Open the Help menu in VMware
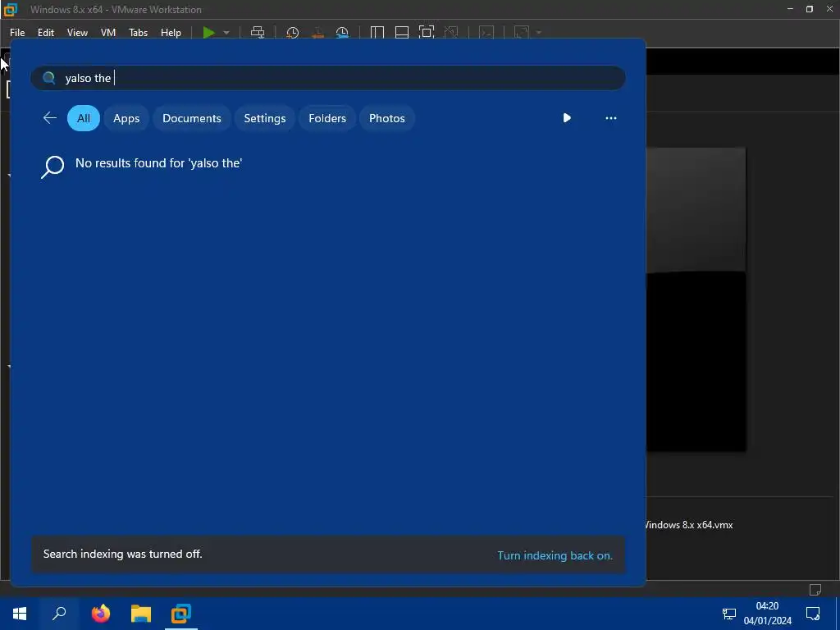The width and height of the screenshot is (840, 630). point(171,33)
